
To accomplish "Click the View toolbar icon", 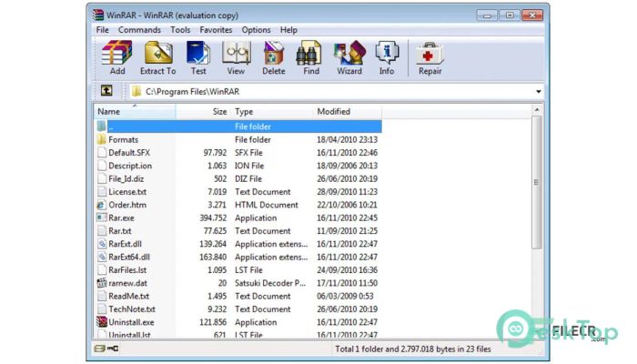I will (236, 57).
